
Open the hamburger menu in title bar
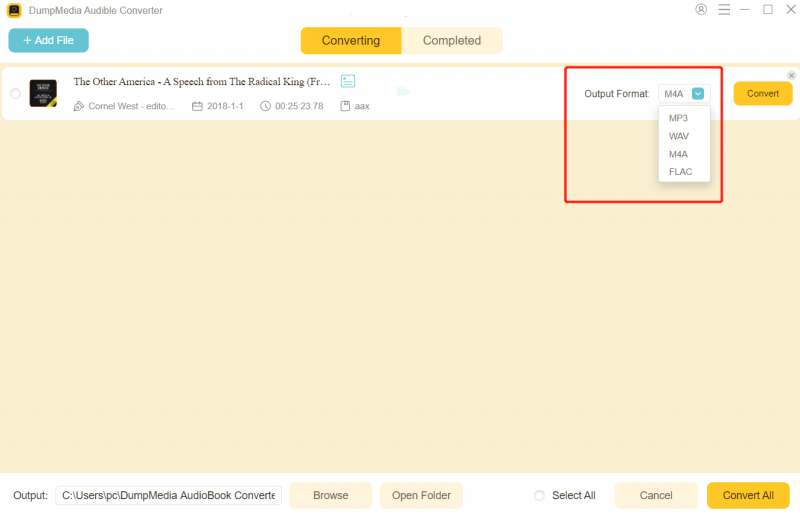pyautogui.click(x=722, y=10)
